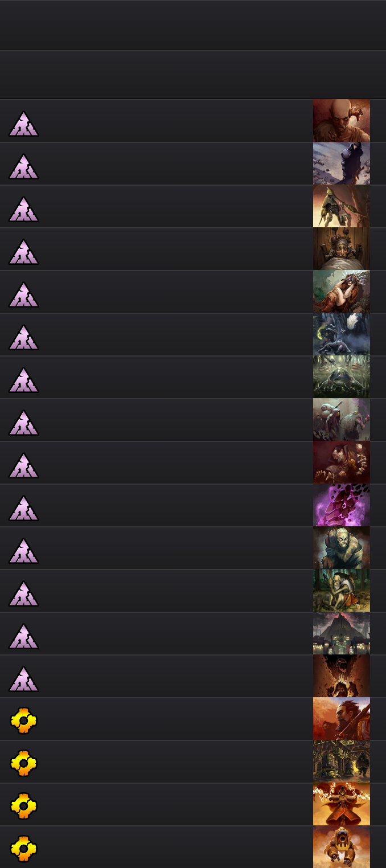This screenshot has width=386, height=868.
Task: Open crouching skeletal hermit in forest thumbnail
Action: click(x=342, y=591)
